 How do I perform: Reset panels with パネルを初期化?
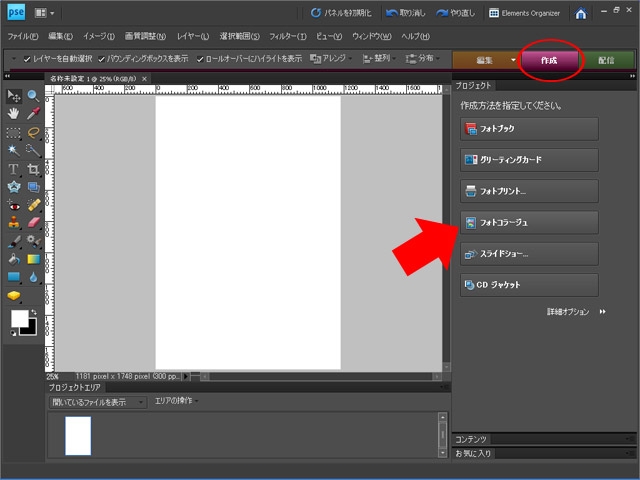pyautogui.click(x=341, y=13)
